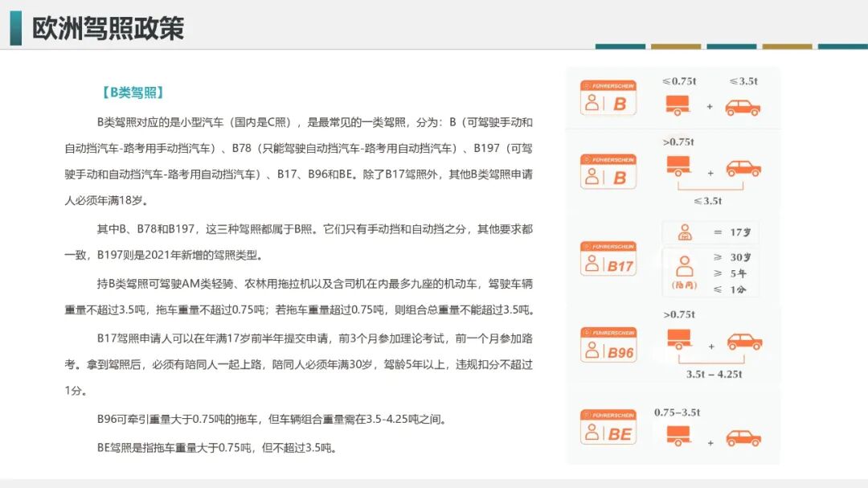Click the person icon next to 17岁
Image resolution: width=868 pixels, height=488 pixels.
pyautogui.click(x=685, y=232)
